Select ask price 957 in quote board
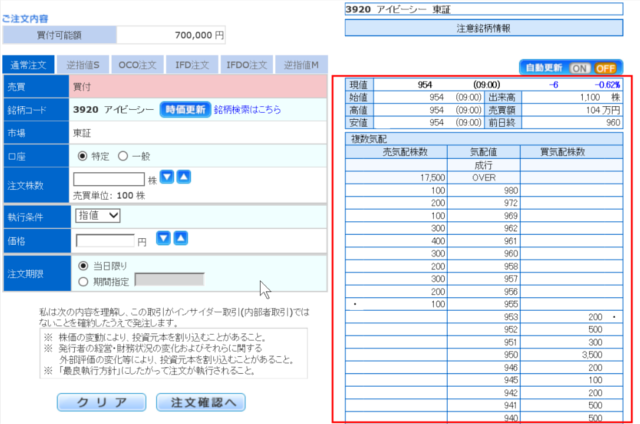640x424 pixels. click(x=510, y=279)
